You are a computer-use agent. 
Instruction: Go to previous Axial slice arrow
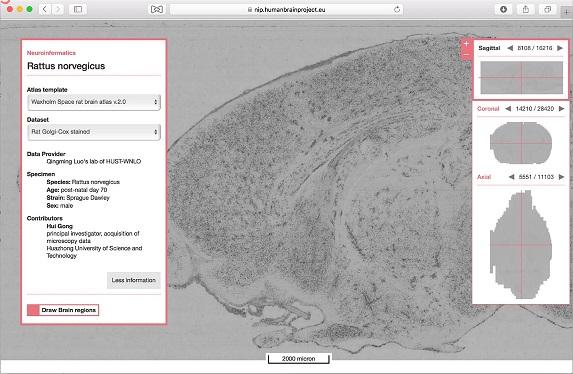click(x=512, y=177)
